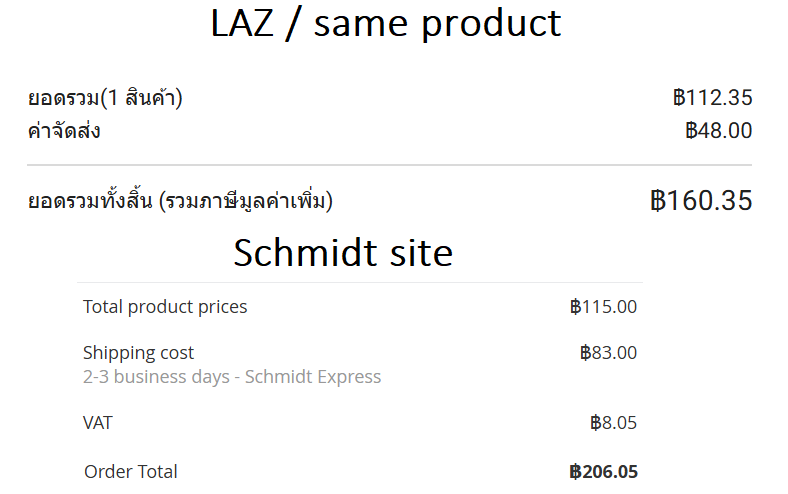
Task: Click the "2-3 business days" delivery estimate
Action: pos(155,377)
